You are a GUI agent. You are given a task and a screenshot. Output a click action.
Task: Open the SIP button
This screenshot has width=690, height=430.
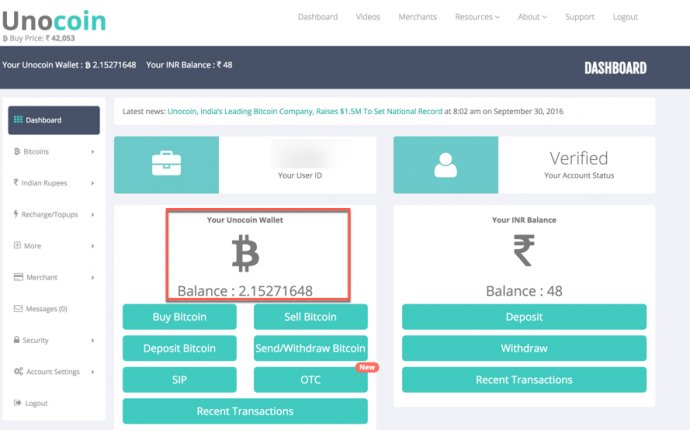(x=180, y=380)
